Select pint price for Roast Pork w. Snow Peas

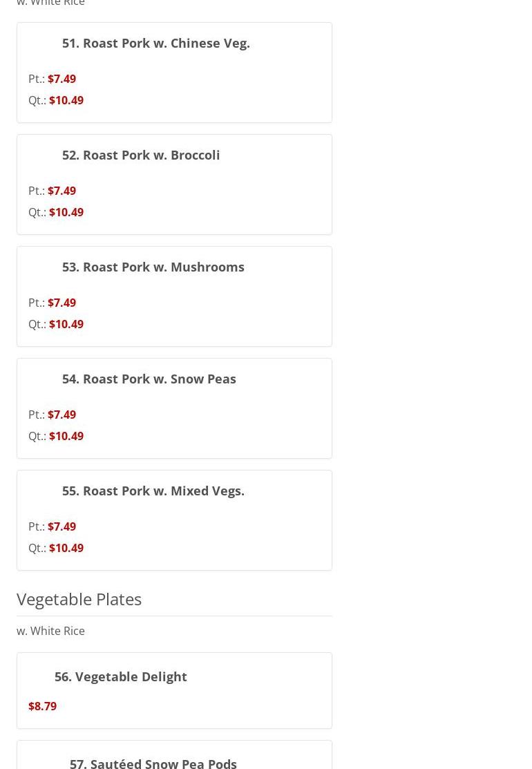52,415
